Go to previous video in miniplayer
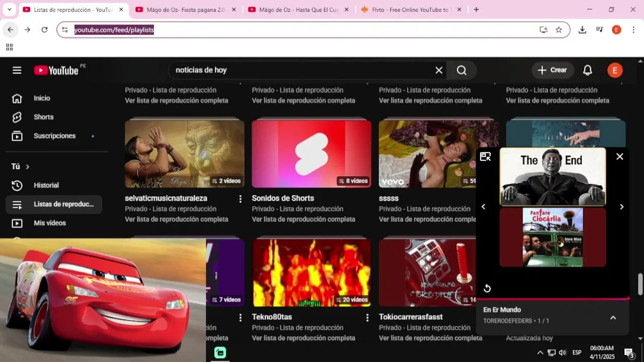The height and width of the screenshot is (362, 644). point(484,207)
